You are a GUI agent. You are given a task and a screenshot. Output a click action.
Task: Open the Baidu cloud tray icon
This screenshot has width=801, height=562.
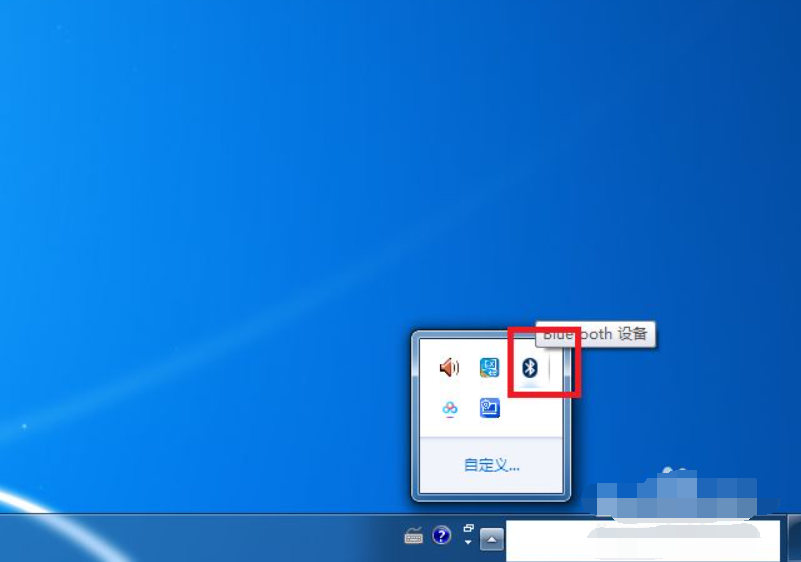(x=450, y=408)
